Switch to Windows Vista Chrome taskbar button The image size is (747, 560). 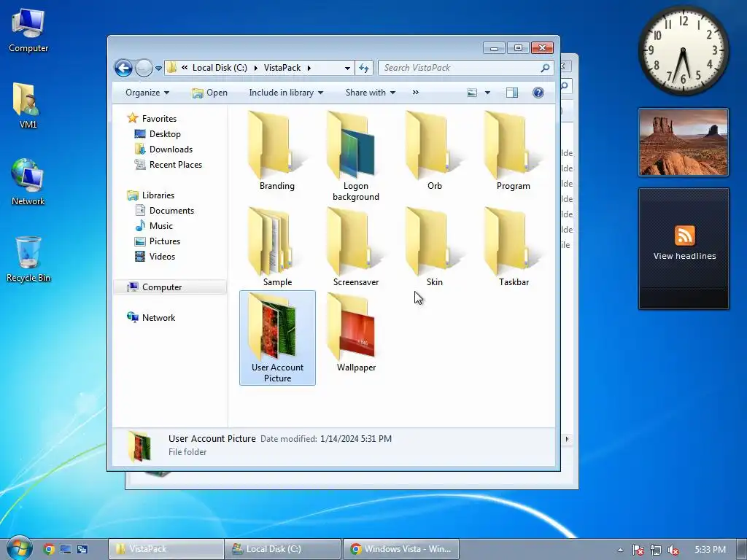(x=400, y=549)
